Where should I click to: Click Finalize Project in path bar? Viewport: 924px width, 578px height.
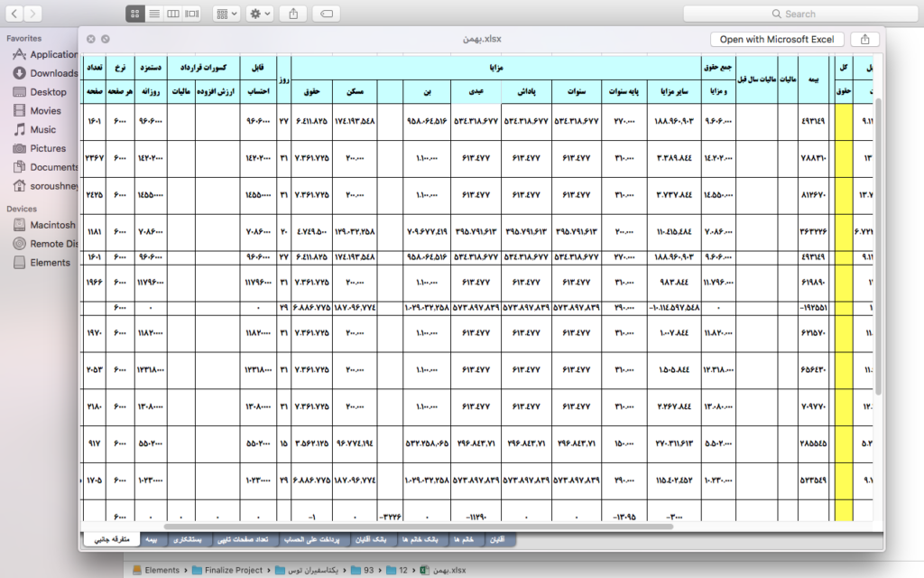point(231,570)
